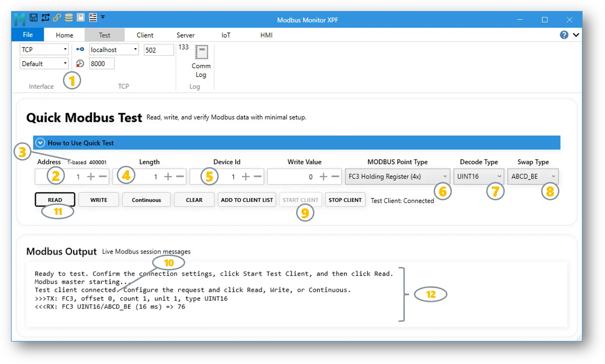Open the Swap Type ABCD_BE dropdown

533,176
